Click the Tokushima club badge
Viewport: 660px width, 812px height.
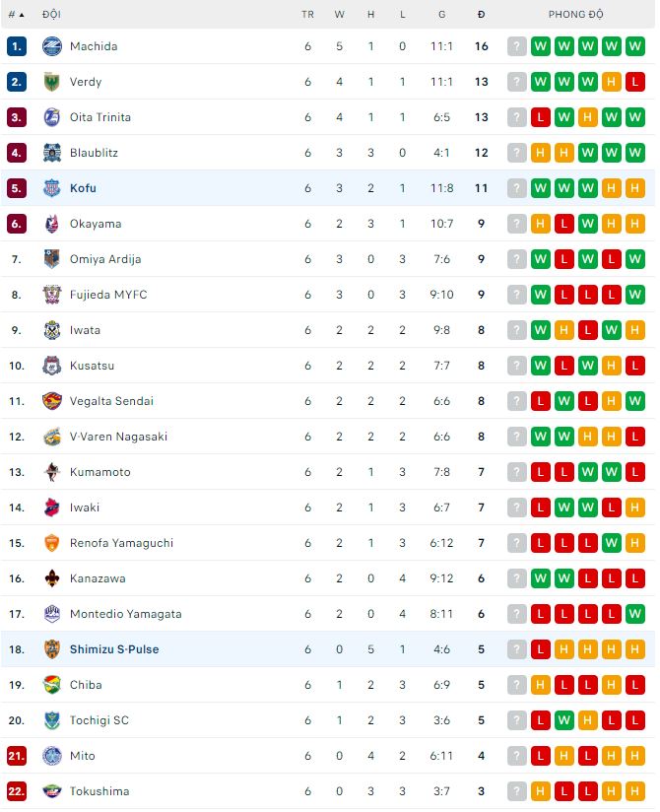pyautogui.click(x=52, y=791)
